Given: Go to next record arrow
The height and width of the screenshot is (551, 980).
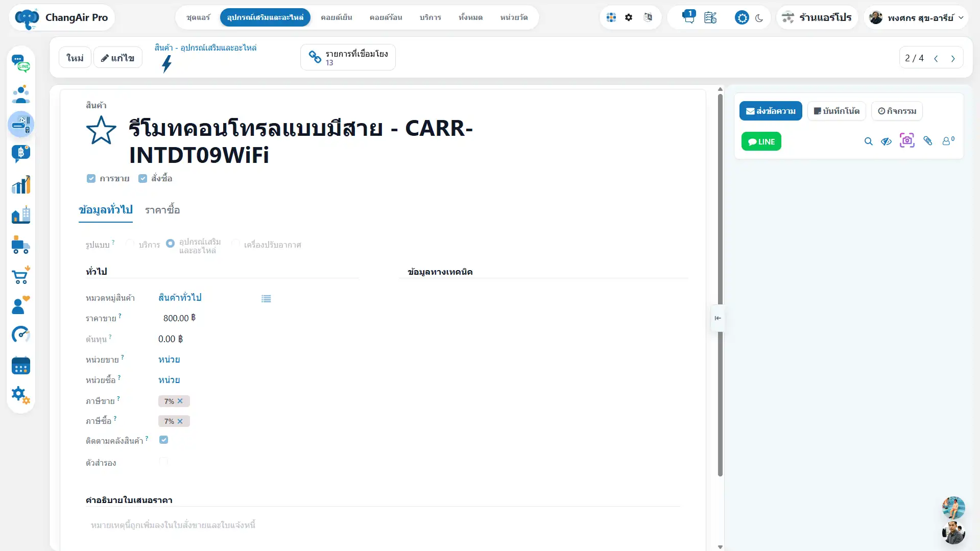Looking at the screenshot, I should 953,58.
